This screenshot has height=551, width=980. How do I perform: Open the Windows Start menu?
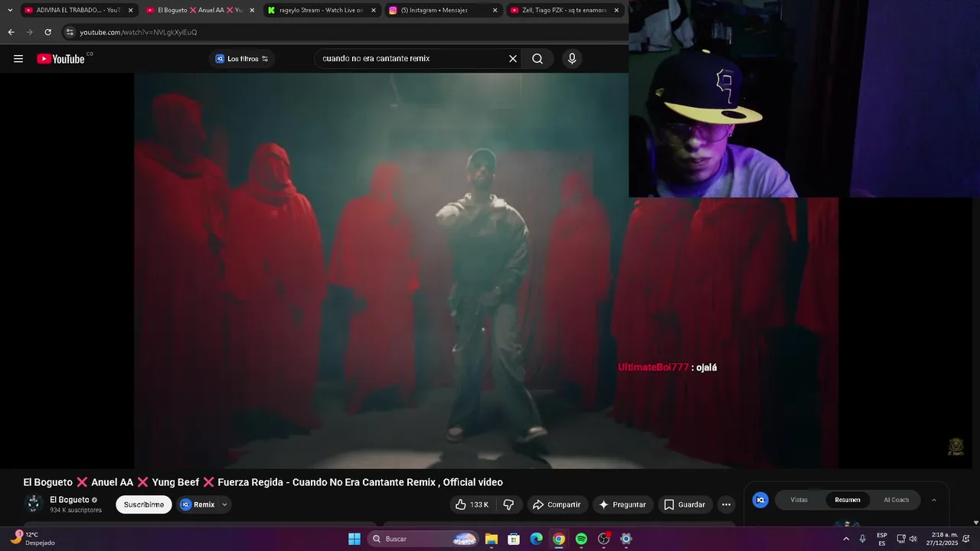click(354, 539)
